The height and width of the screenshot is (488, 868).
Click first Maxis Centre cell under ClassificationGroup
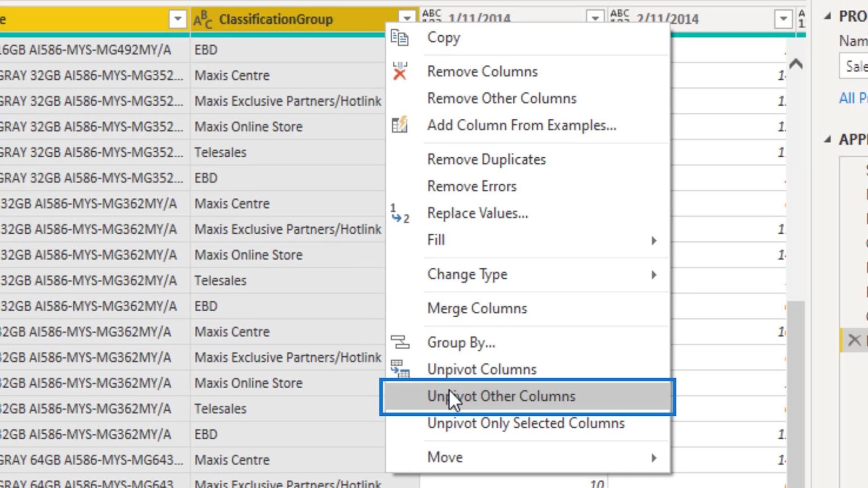click(288, 75)
